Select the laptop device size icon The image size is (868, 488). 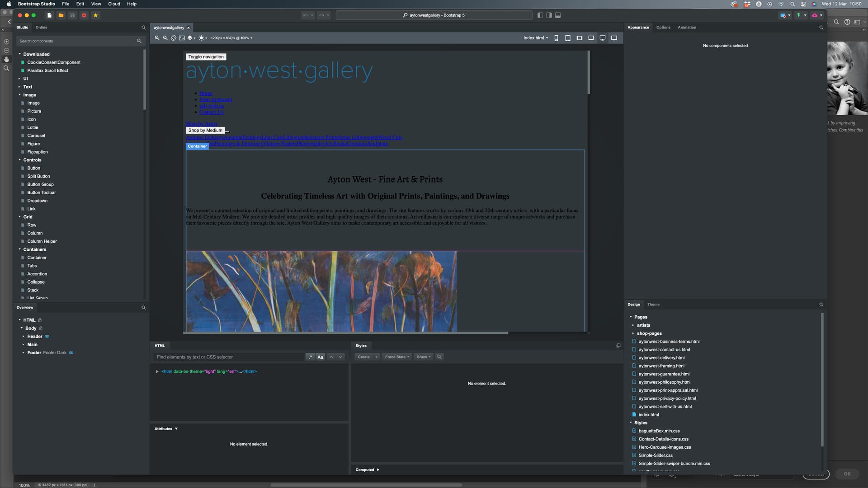coord(591,38)
